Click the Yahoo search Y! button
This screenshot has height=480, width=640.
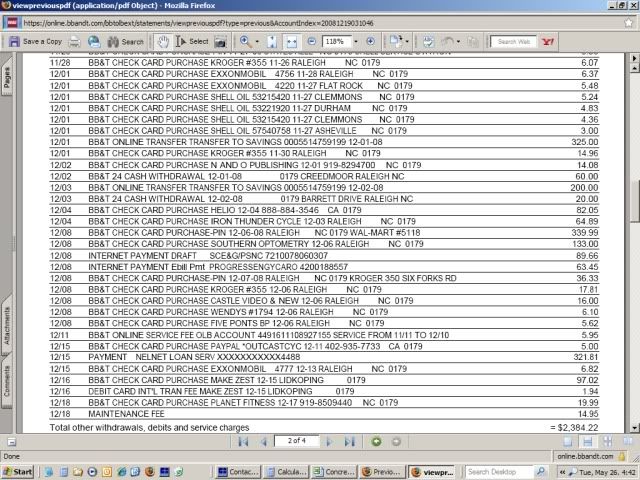pos(547,42)
